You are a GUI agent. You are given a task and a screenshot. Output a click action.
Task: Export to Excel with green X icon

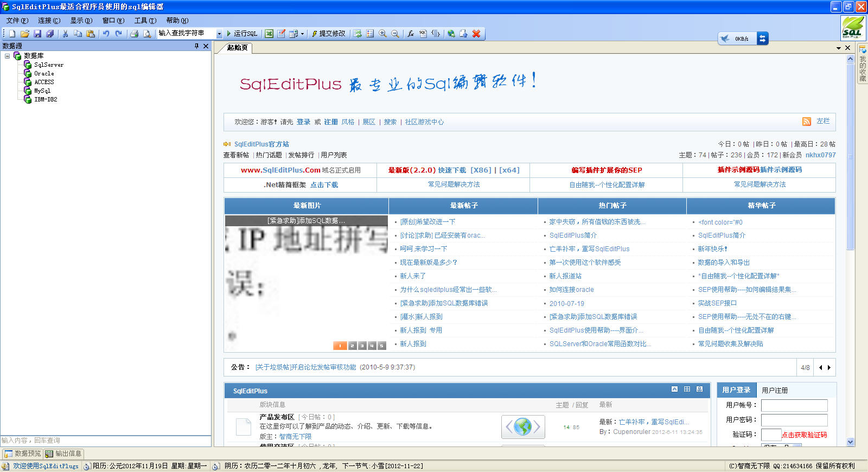269,34
